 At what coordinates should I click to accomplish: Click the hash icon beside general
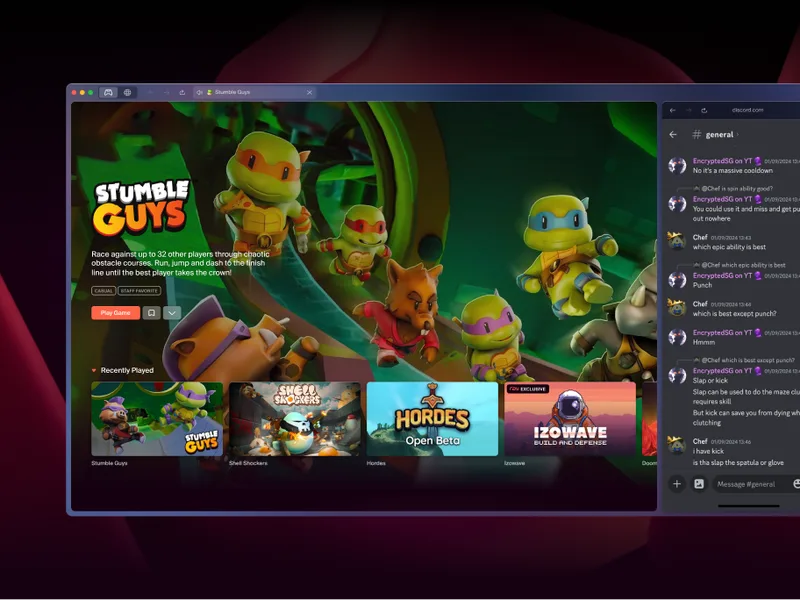click(696, 135)
